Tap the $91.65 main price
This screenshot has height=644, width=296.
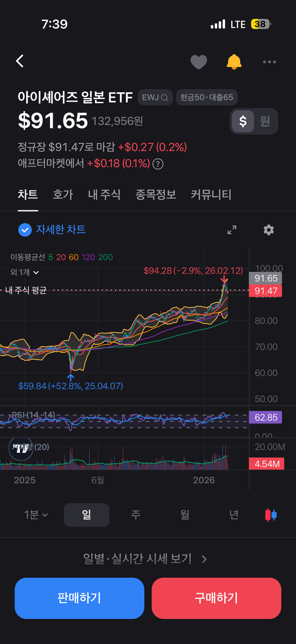pyautogui.click(x=53, y=121)
